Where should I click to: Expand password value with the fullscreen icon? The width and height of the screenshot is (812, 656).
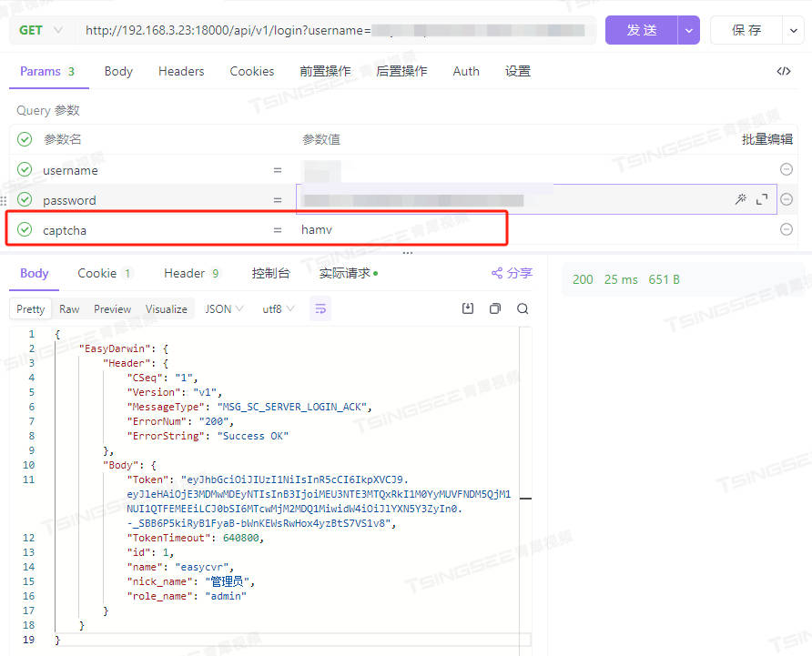click(x=762, y=198)
